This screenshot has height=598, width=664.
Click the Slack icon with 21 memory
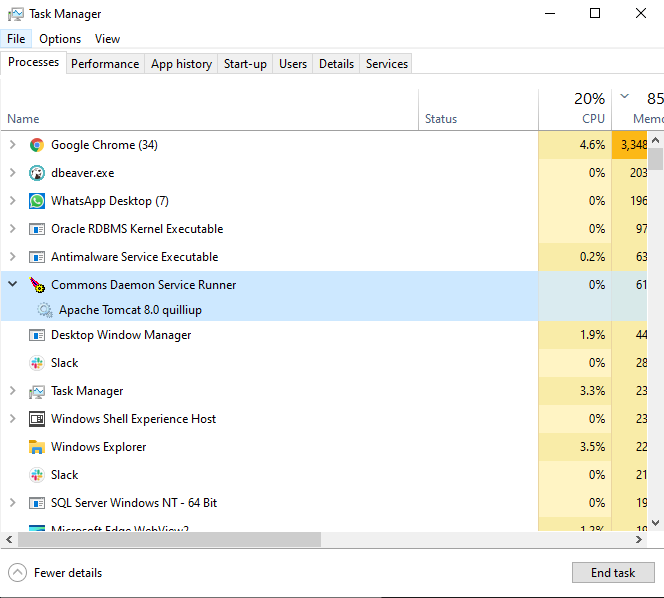[x=37, y=475]
